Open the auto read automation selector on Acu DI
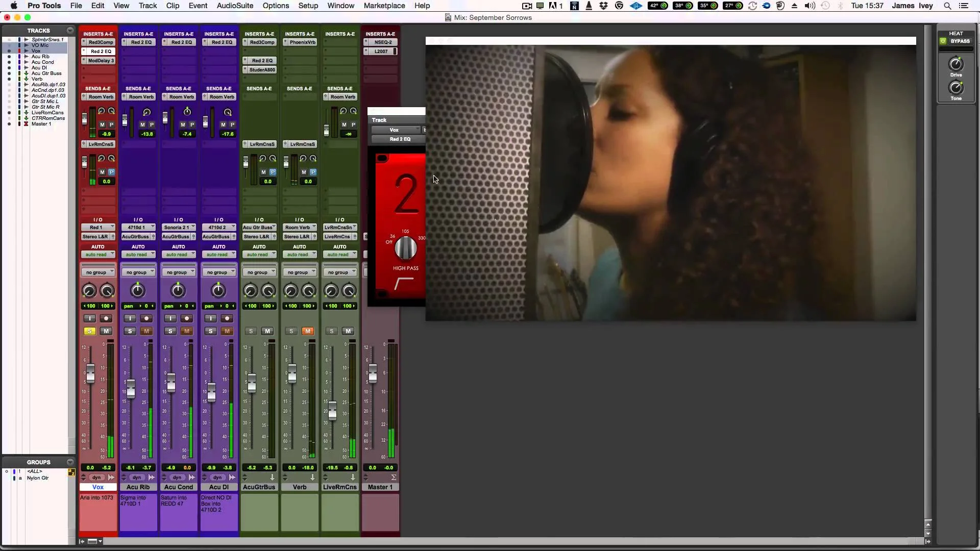 coord(219,254)
